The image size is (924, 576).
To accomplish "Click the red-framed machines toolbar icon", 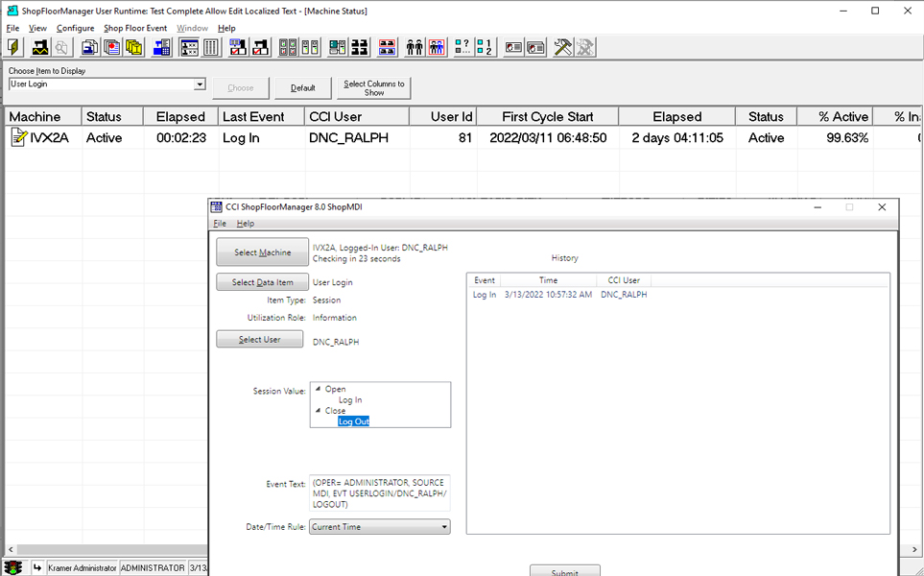I will click(x=388, y=47).
